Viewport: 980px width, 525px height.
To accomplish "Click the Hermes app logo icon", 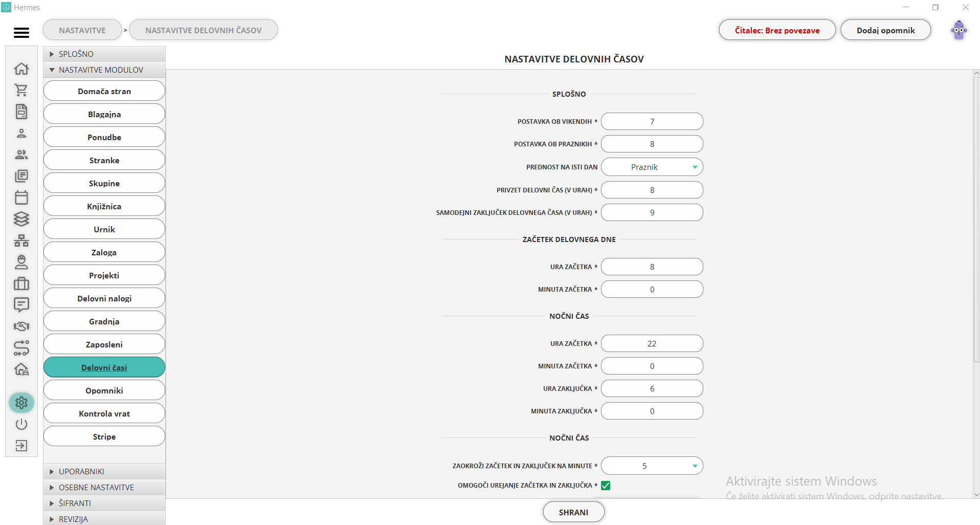I will [x=6, y=7].
